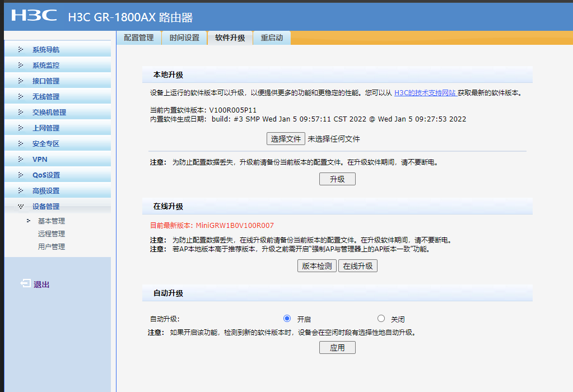This screenshot has width=573, height=392.
Task: Open VPN menu item
Action: pos(58,159)
